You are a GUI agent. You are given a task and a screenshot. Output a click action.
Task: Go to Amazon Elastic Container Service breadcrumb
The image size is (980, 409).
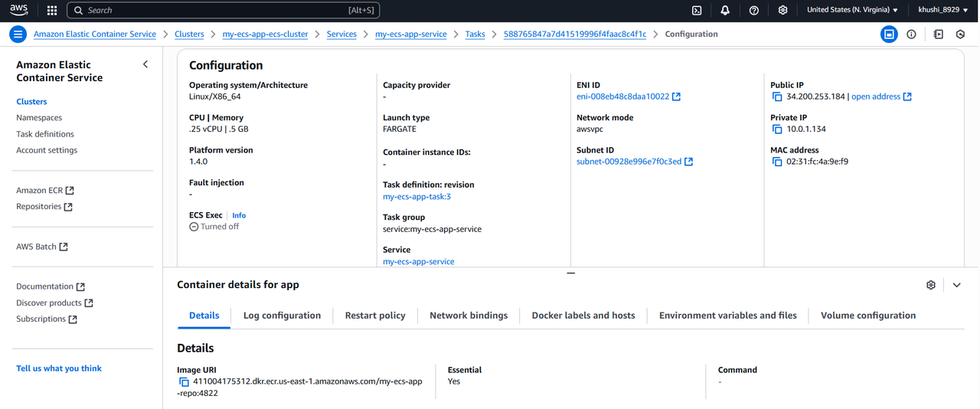pos(95,34)
